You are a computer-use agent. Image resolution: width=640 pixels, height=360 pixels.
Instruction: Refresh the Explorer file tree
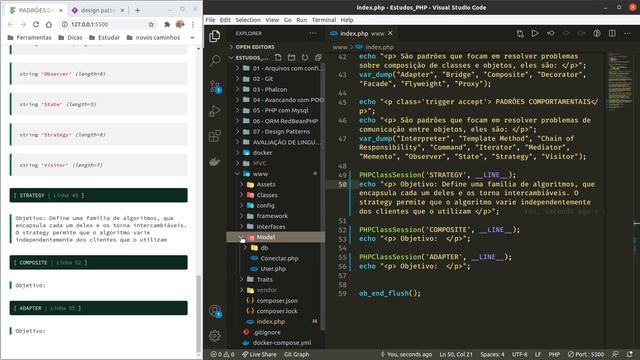click(305, 58)
